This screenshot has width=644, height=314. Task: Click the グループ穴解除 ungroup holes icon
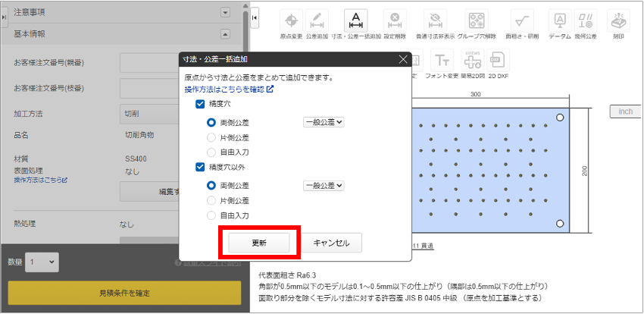(476, 20)
